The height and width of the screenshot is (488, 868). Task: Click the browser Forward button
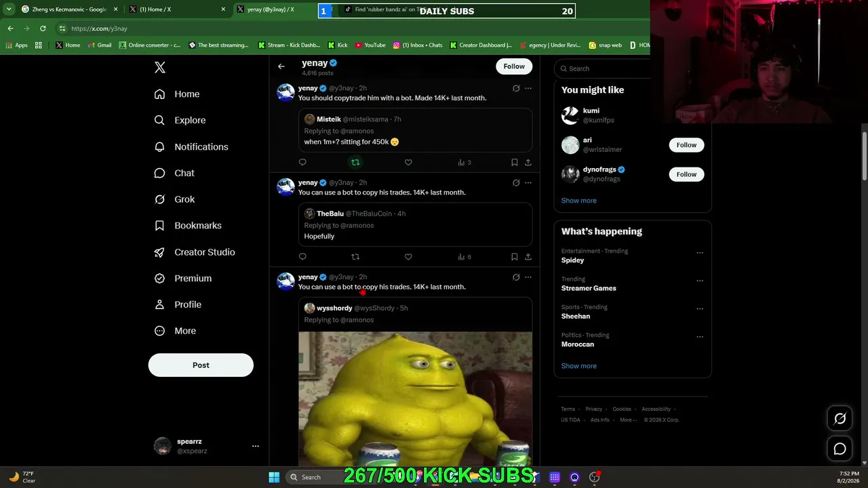coord(26,28)
